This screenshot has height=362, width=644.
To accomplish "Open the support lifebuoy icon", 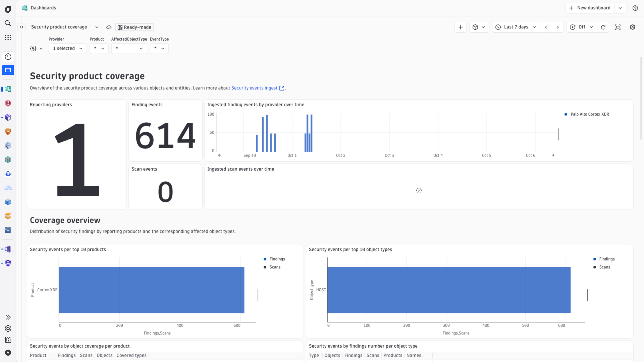I will pyautogui.click(x=8, y=328).
